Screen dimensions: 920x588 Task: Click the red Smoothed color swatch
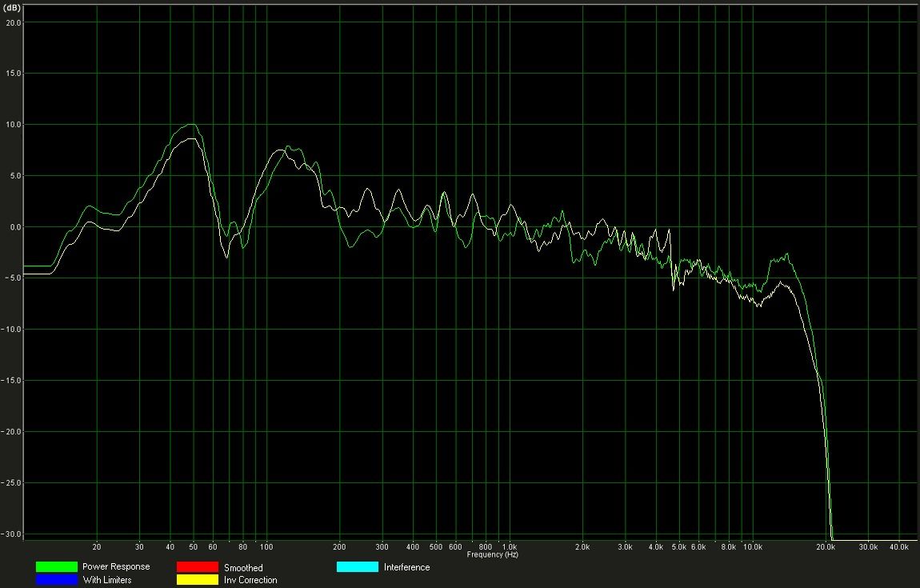[x=198, y=567]
